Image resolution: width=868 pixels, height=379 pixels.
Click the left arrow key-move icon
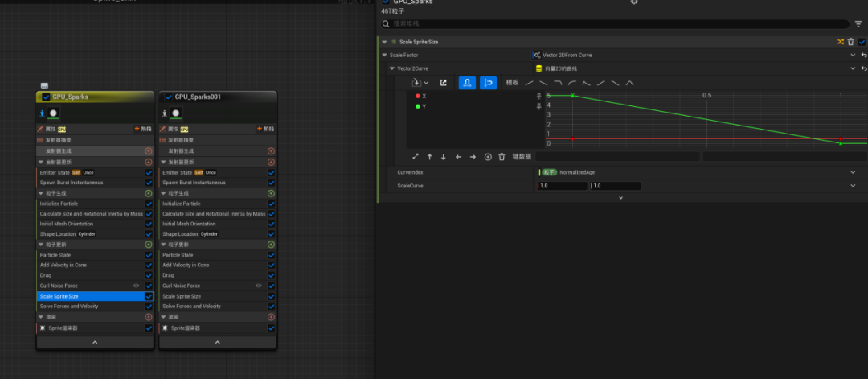(458, 157)
